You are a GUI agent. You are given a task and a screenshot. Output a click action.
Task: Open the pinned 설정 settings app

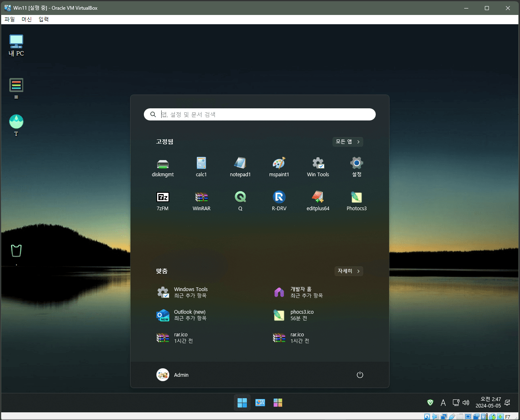pos(357,167)
